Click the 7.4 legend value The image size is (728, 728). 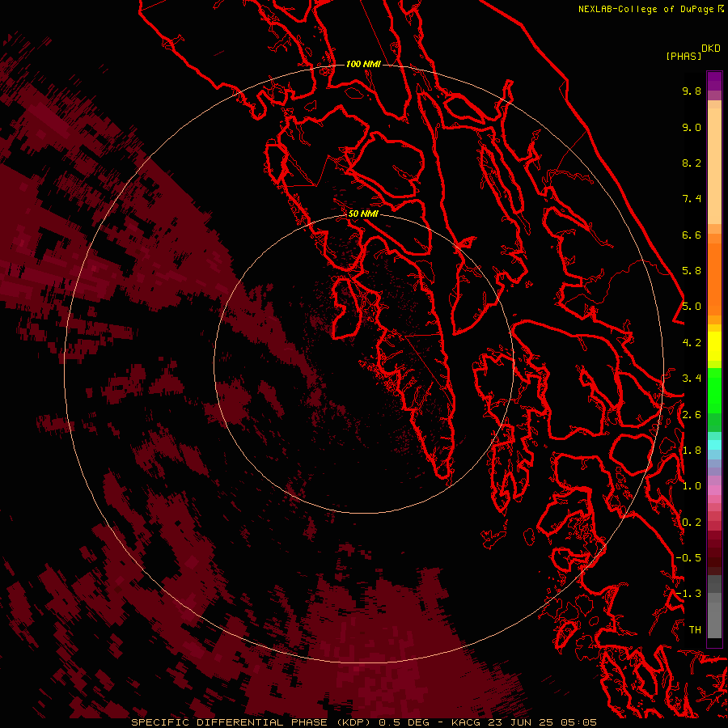[692, 199]
